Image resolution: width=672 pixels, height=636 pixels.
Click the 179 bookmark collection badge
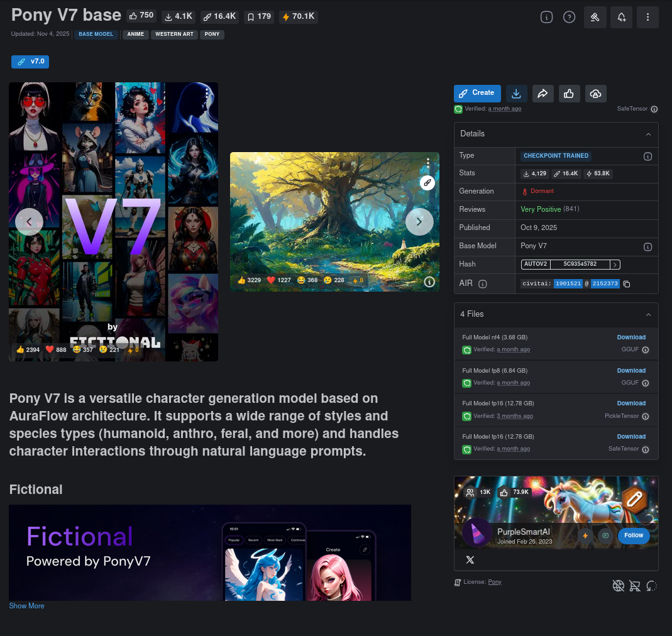(x=259, y=16)
